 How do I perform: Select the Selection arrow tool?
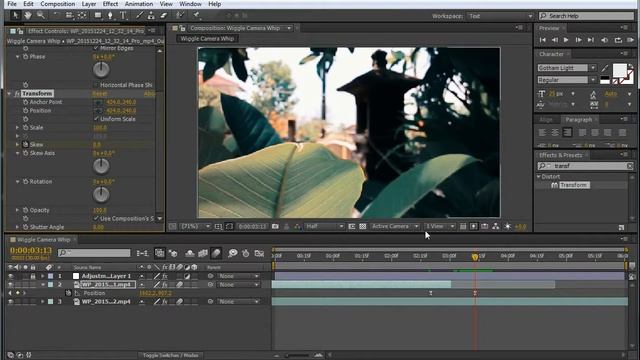16,16
